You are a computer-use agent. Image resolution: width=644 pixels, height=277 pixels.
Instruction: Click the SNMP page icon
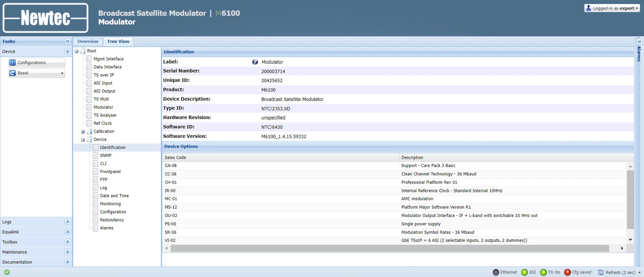[95, 155]
